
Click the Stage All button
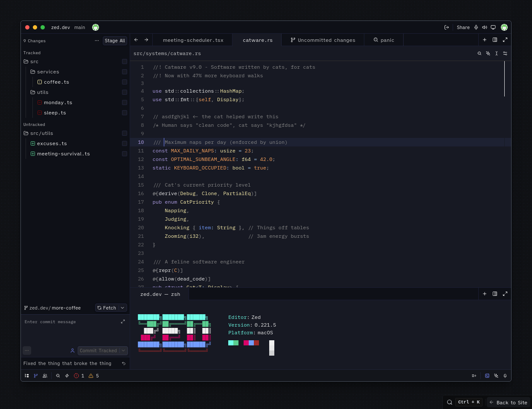114,41
